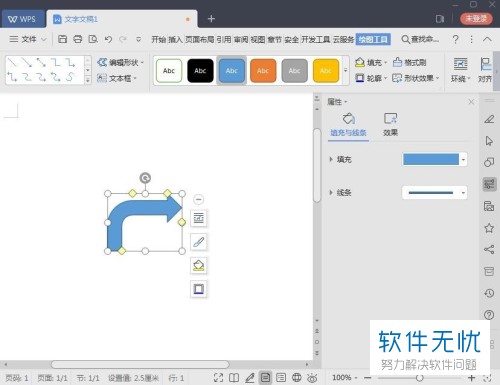Click the horizontal scrollbar thumb
This screenshot has height=385, width=500.
[140, 364]
